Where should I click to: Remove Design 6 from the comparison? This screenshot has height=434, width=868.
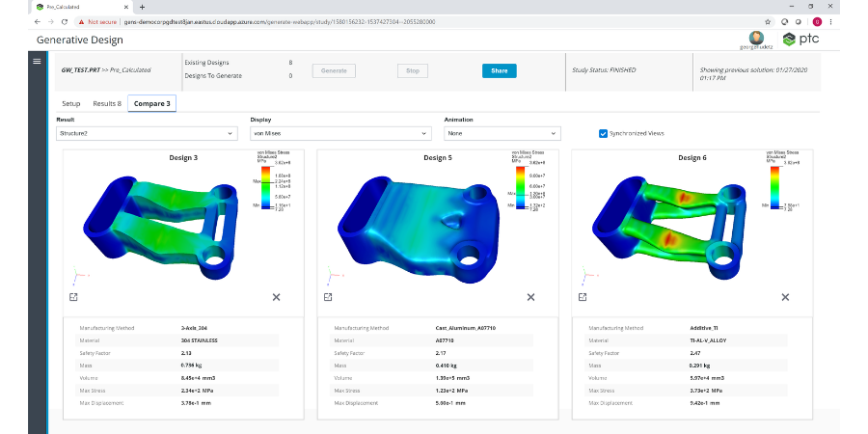[x=786, y=296]
